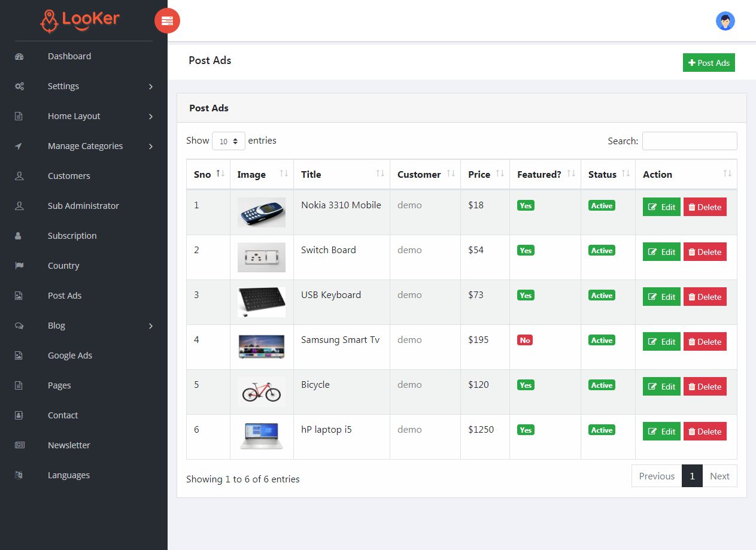This screenshot has width=756, height=550.
Task: Sort table by Sno column arrows
Action: pyautogui.click(x=220, y=174)
